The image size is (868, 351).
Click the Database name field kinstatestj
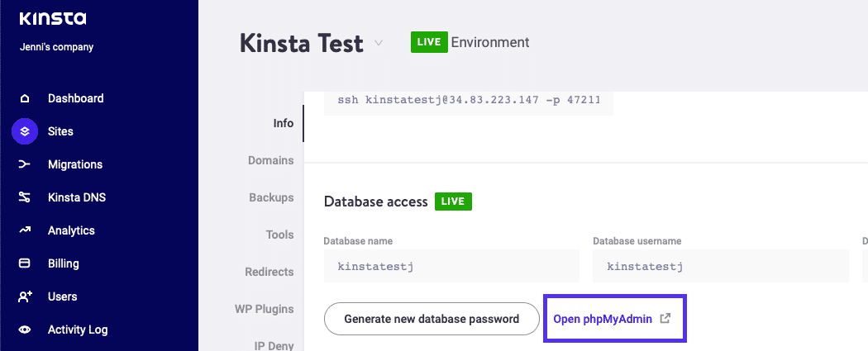(x=451, y=266)
